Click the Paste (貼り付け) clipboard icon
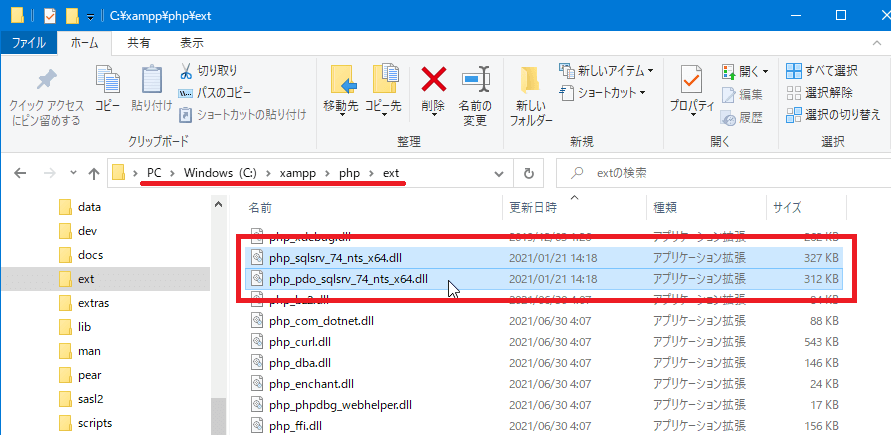 [151, 80]
